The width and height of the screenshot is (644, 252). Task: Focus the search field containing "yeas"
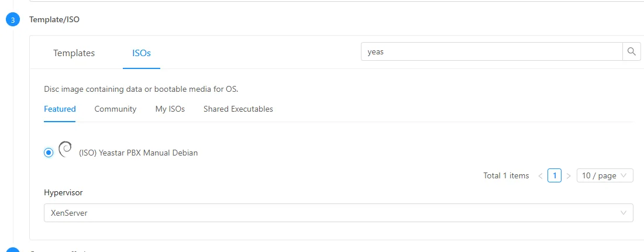click(x=491, y=51)
